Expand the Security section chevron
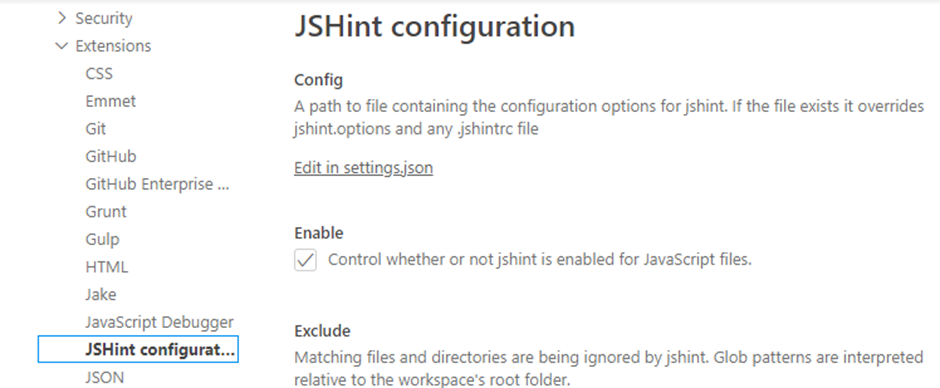 tap(62, 19)
